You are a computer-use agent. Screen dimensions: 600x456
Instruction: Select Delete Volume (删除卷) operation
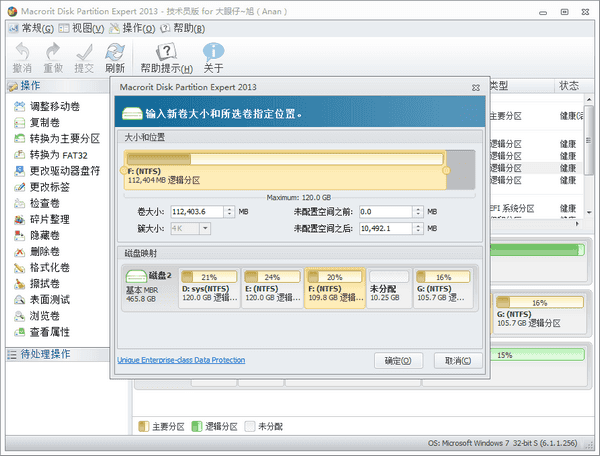click(x=37, y=251)
